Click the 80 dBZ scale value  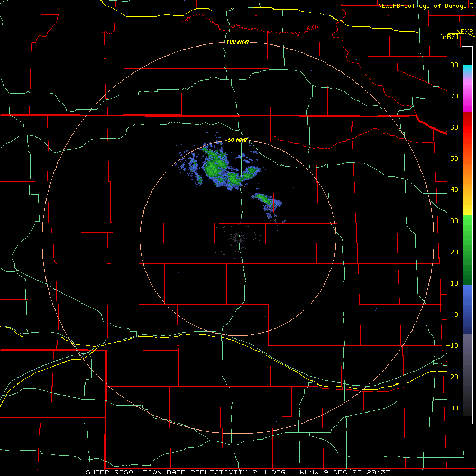[454, 65]
